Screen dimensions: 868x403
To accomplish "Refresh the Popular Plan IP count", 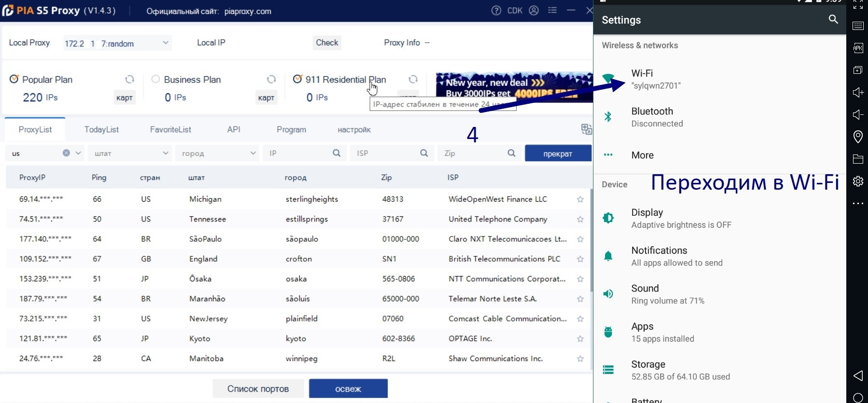I will tap(129, 79).
